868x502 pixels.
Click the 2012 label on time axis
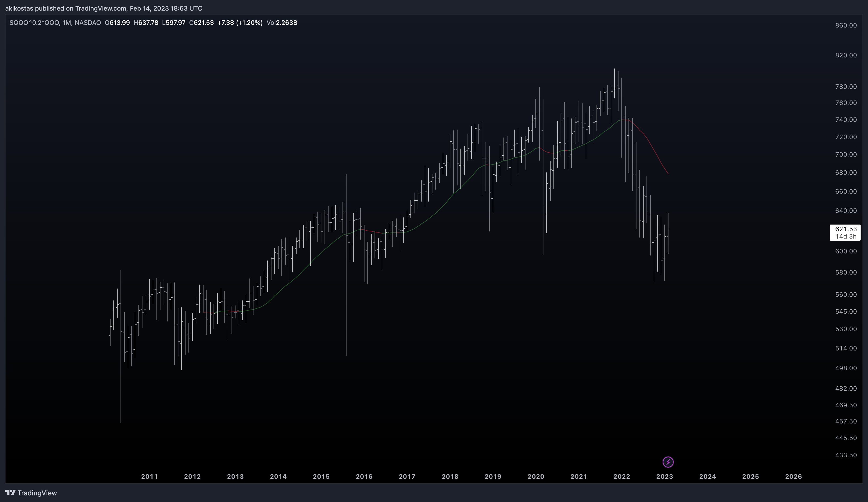tap(192, 477)
